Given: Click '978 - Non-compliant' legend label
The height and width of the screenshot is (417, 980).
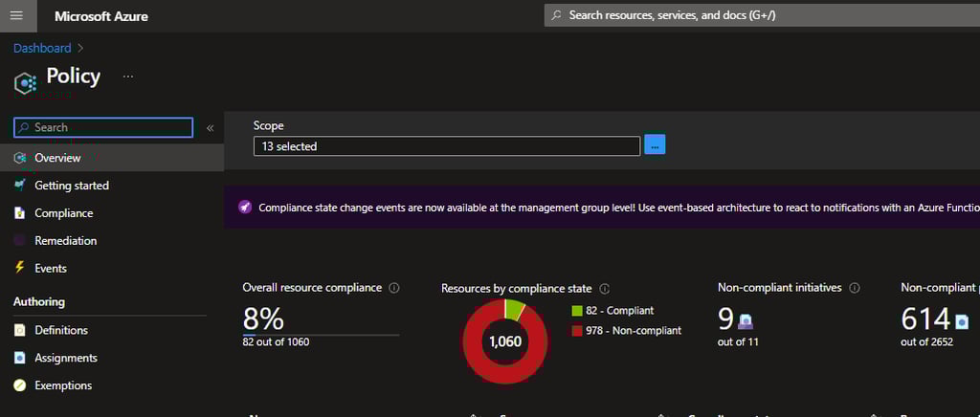Looking at the screenshot, I should (634, 330).
